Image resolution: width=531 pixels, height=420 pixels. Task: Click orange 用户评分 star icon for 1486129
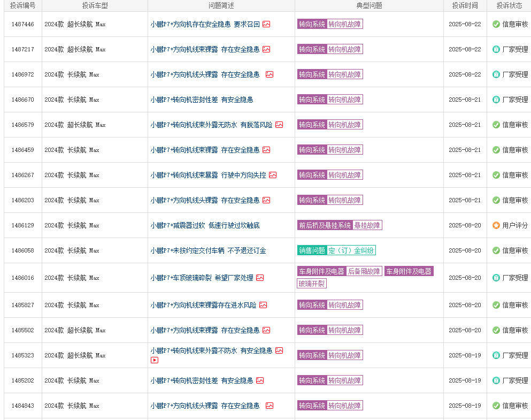coord(496,225)
